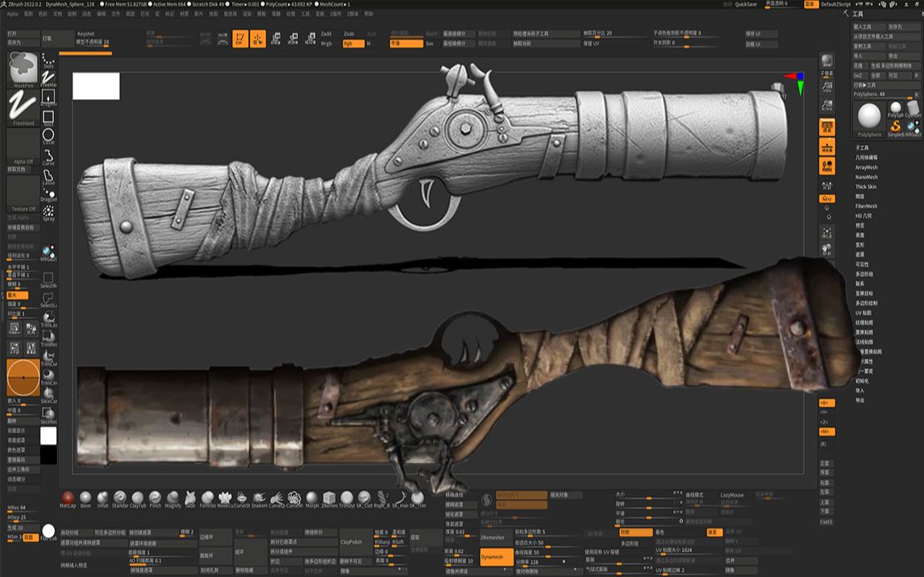
Task: Toggle Dynamesh on
Action: pos(495,556)
